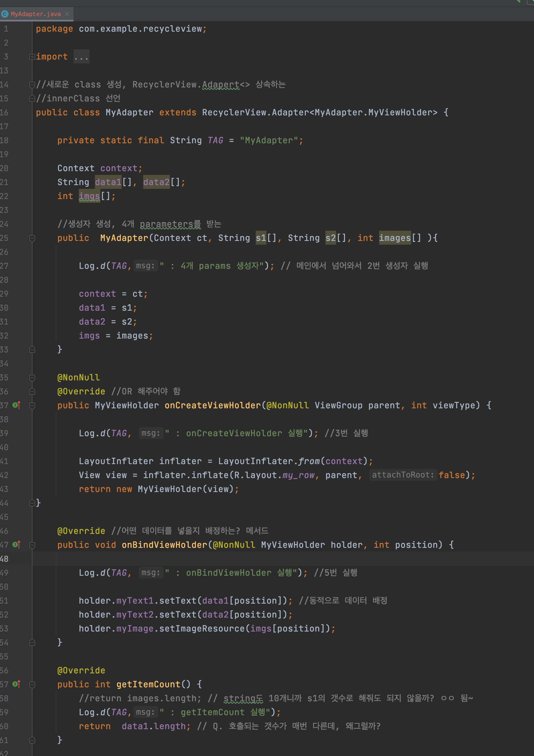Click fold end marker at getItemCount closing brace
Image resolution: width=534 pixels, height=756 pixels.
click(32, 740)
